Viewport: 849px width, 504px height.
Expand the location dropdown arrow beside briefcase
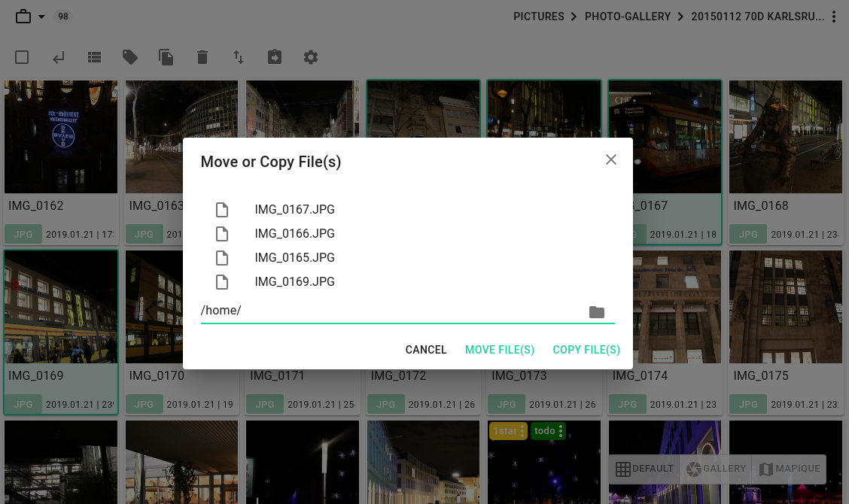tap(41, 17)
